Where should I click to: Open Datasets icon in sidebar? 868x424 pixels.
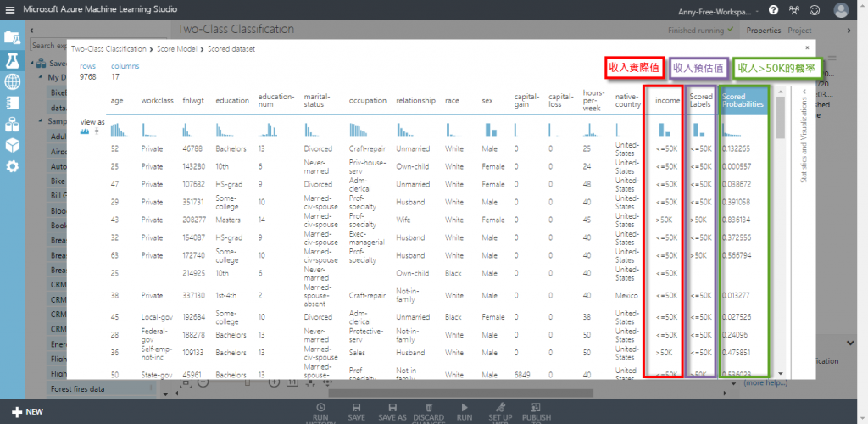pyautogui.click(x=12, y=125)
